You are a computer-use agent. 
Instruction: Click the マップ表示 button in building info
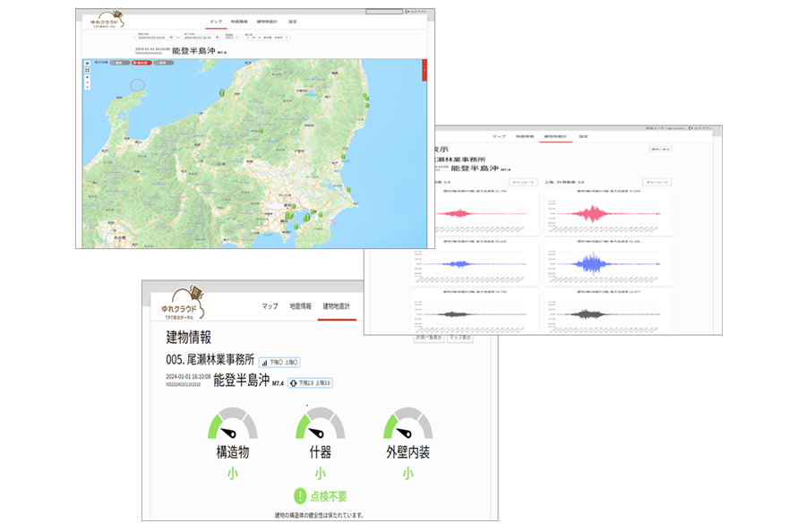[460, 338]
